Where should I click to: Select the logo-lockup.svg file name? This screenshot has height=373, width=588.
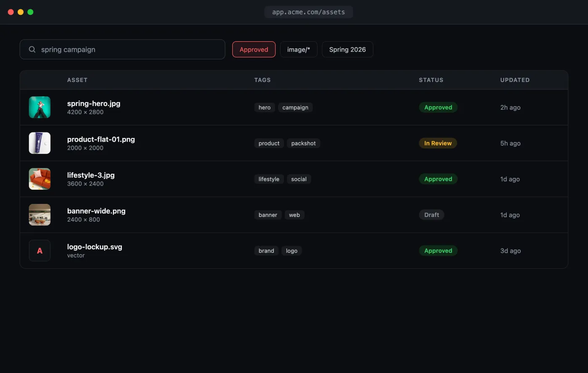pyautogui.click(x=94, y=247)
